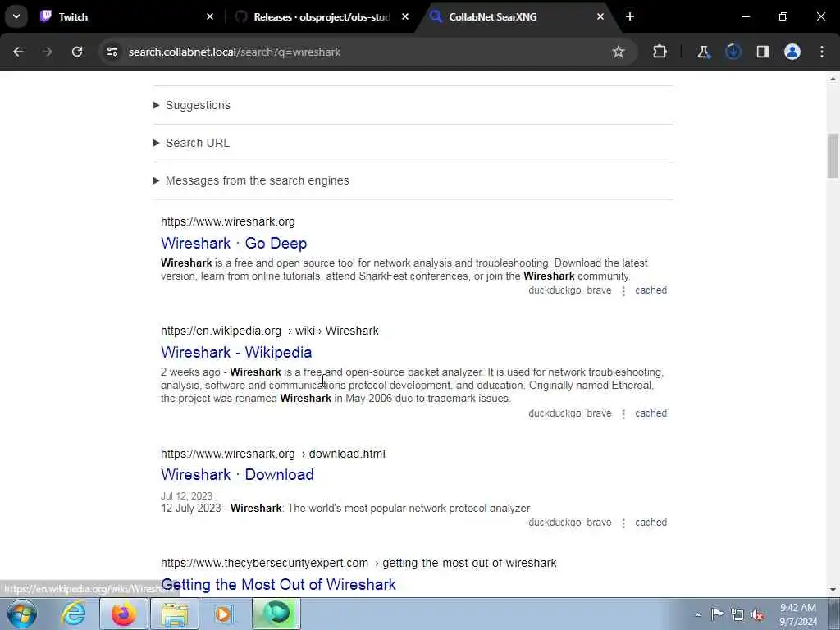Open the Wireshark - Wikipedia result

click(x=236, y=353)
